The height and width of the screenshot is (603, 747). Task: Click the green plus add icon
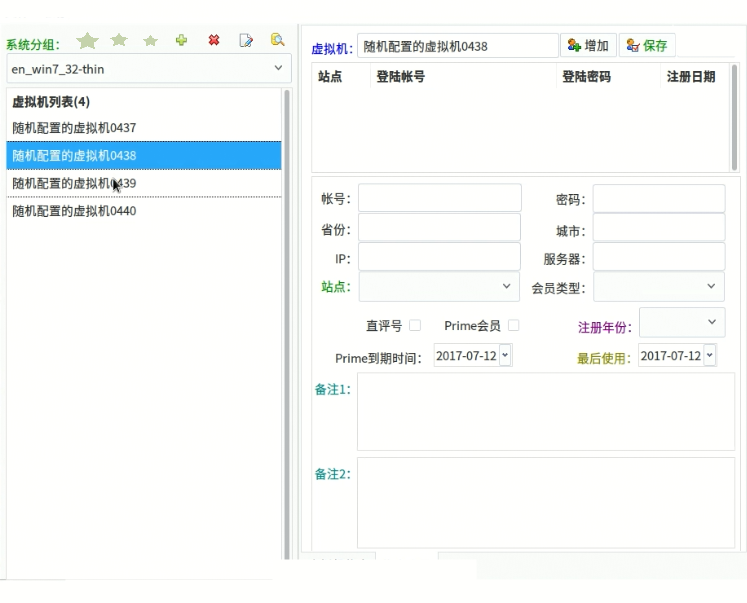click(181, 41)
